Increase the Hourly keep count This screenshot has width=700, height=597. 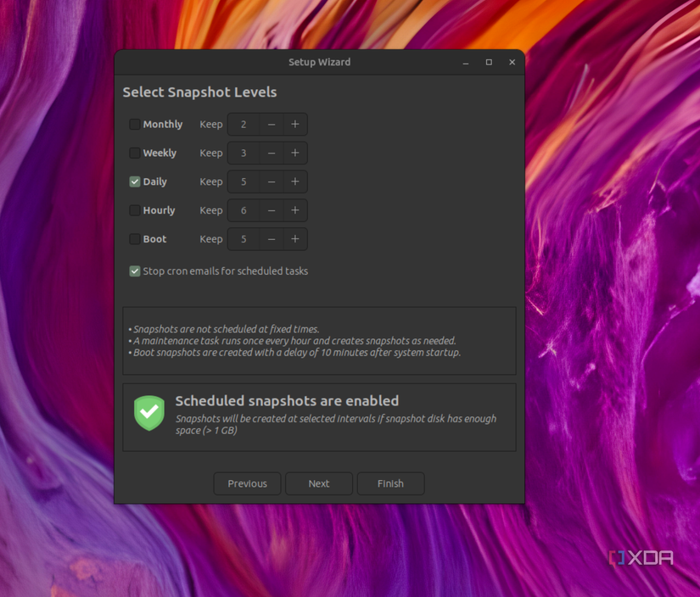[x=295, y=210]
